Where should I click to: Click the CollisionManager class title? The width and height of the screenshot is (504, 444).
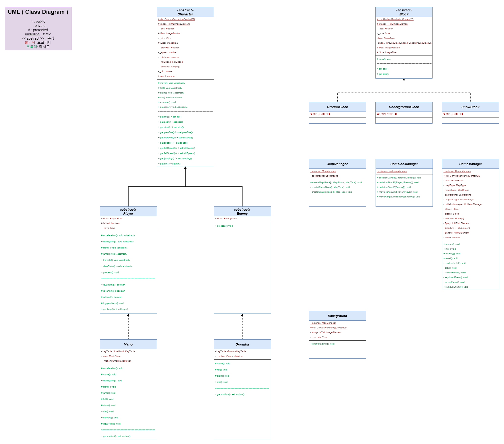pyautogui.click(x=404, y=164)
